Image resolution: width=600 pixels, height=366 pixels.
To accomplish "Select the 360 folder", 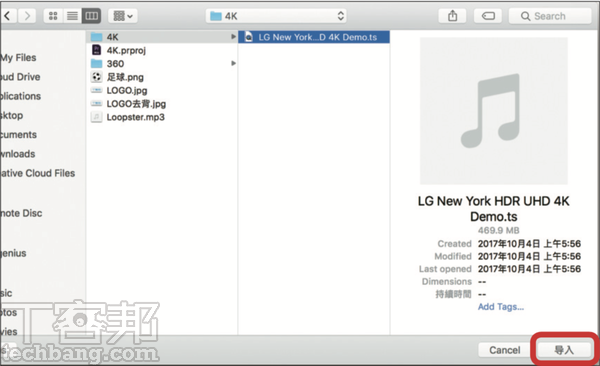I will click(x=162, y=64).
